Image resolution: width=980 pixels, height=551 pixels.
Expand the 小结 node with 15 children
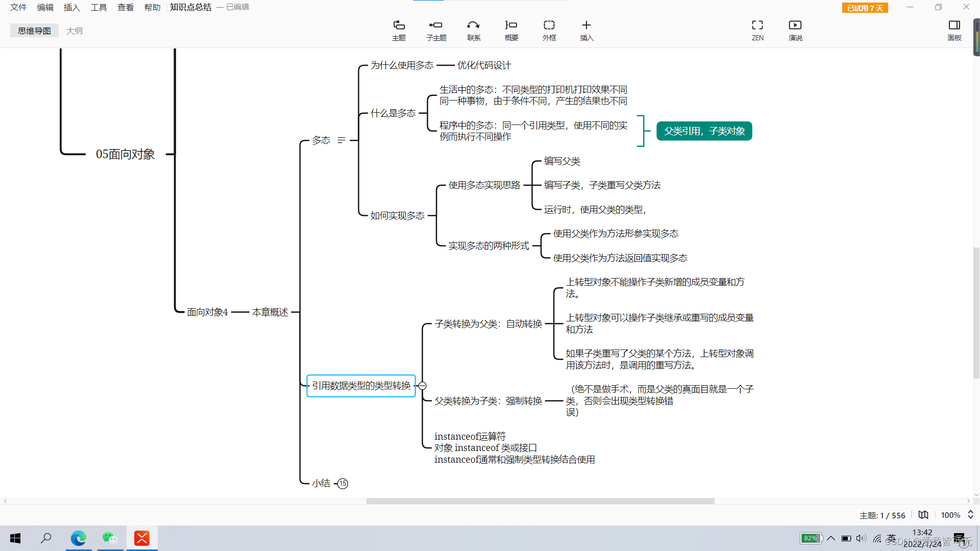click(342, 483)
